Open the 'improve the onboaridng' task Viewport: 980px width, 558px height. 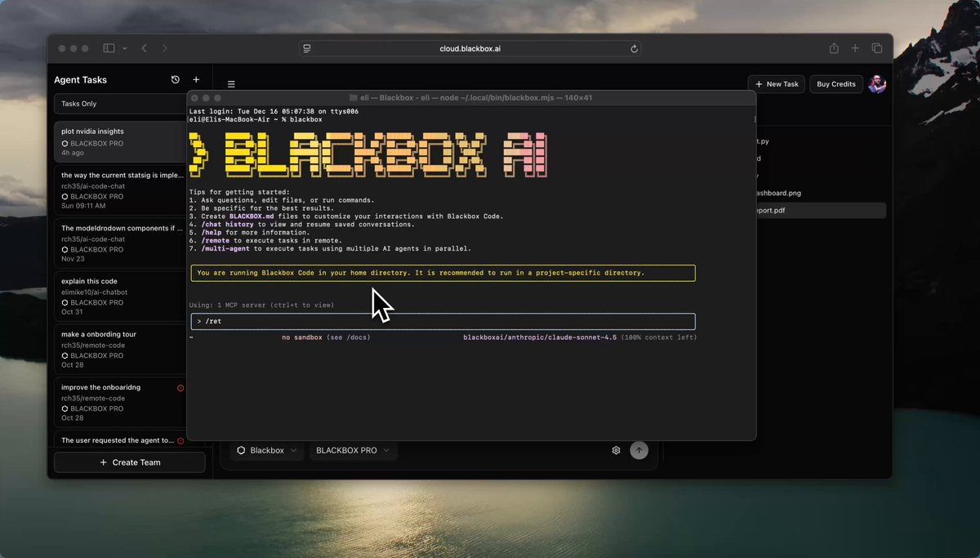[x=121, y=403]
